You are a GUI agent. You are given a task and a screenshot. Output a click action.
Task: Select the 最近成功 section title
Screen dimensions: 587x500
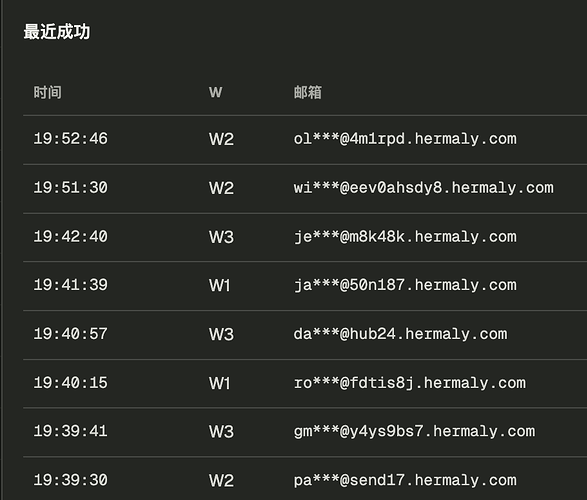click(57, 31)
